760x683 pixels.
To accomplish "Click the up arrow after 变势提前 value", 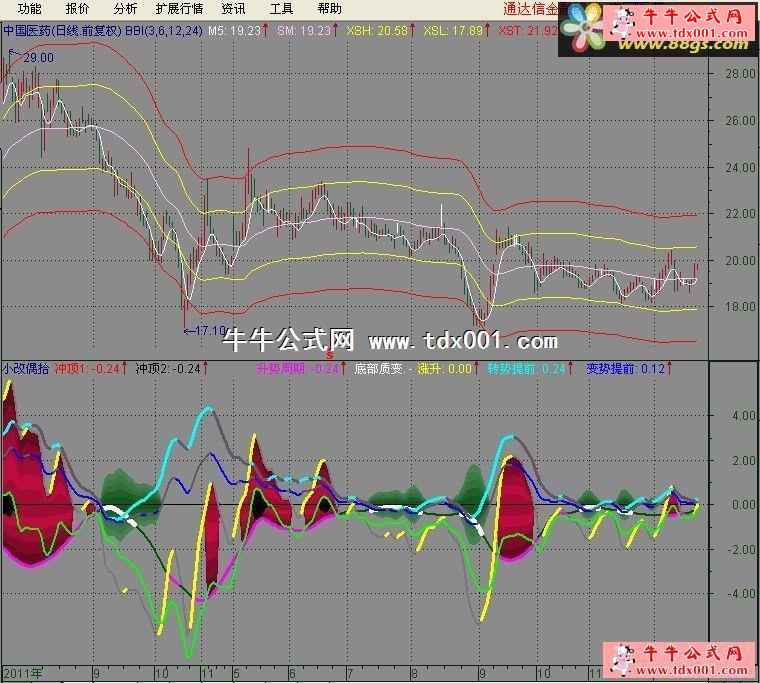I will 669,368.
